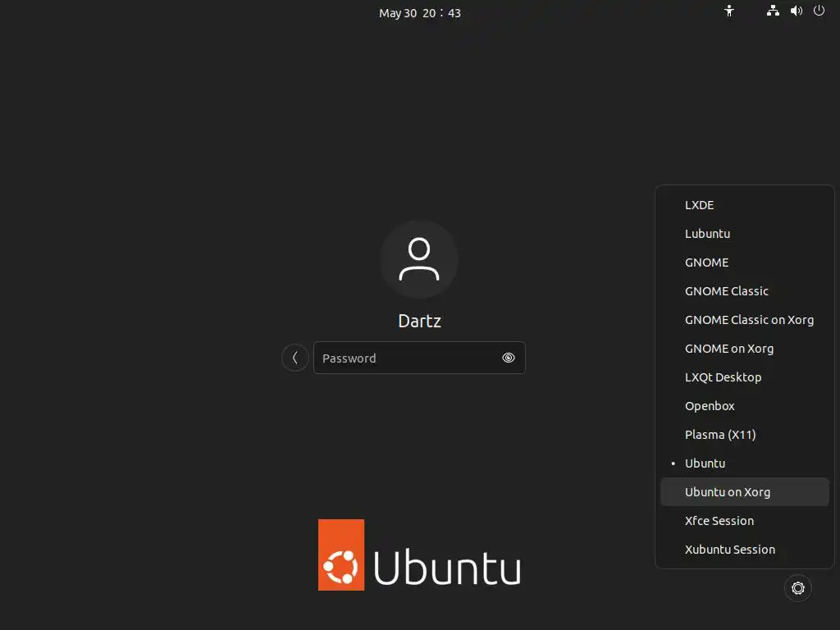Image resolution: width=840 pixels, height=630 pixels.
Task: Pick the GNOME Classic session
Action: coord(745,291)
